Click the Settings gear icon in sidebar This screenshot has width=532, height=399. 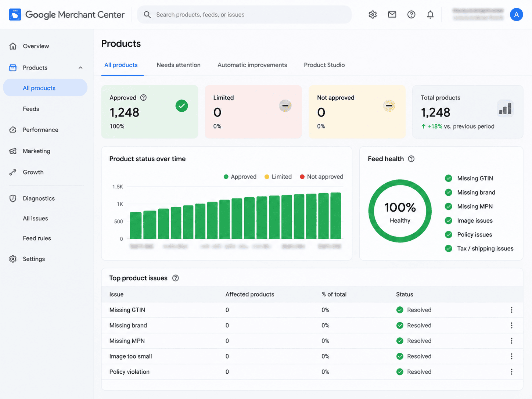click(13, 259)
